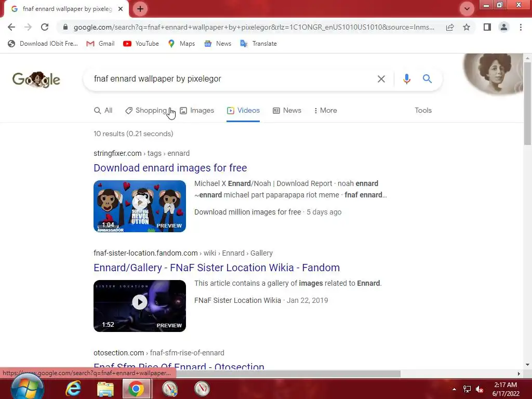This screenshot has width=532, height=399.
Task: Open the Windows Start menu
Action: [28, 388]
